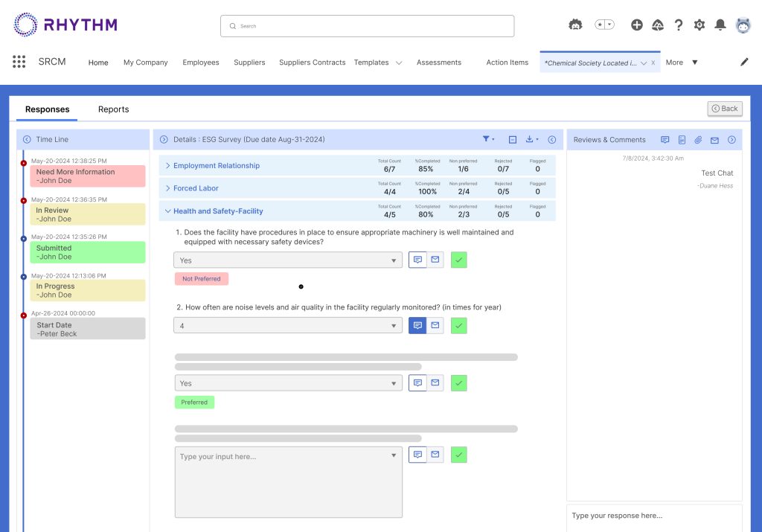762x532 pixels.
Task: Open the notifications bell
Action: [720, 25]
